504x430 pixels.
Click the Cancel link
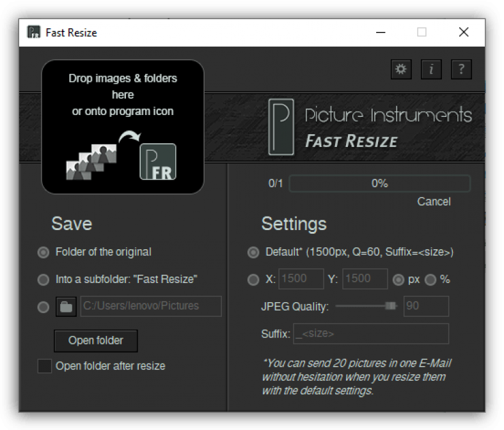[x=434, y=202]
